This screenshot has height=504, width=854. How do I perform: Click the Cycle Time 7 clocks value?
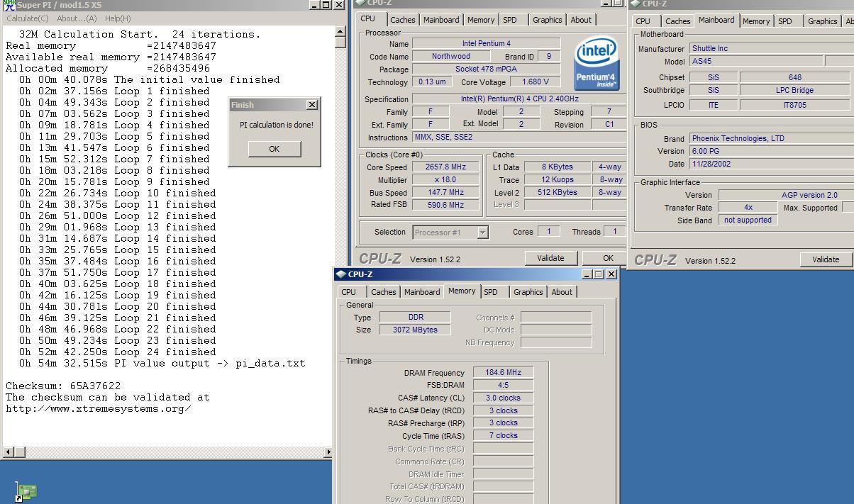[x=503, y=435]
